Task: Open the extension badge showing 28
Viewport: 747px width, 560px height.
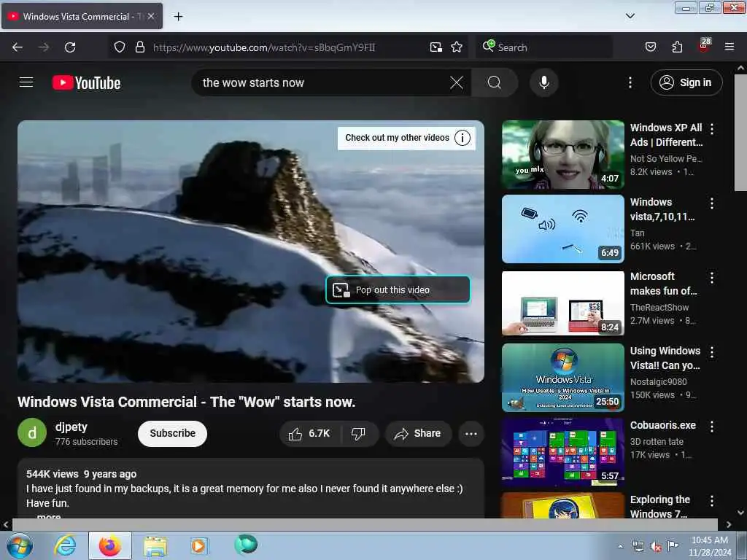Action: pyautogui.click(x=704, y=46)
